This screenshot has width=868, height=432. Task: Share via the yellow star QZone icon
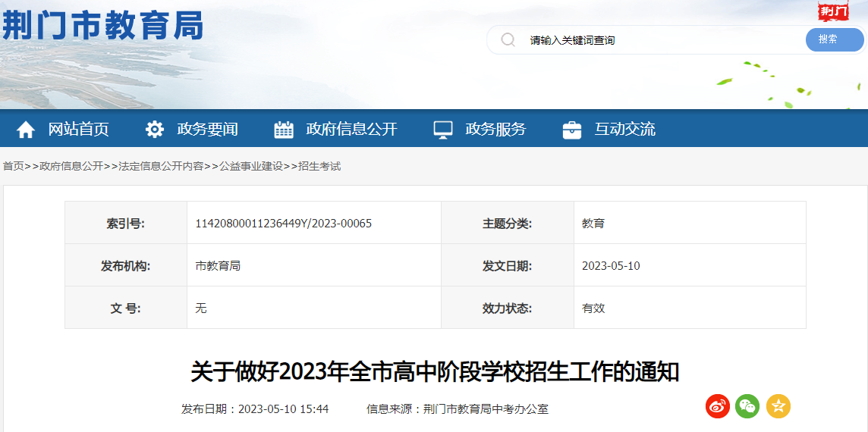tap(778, 406)
